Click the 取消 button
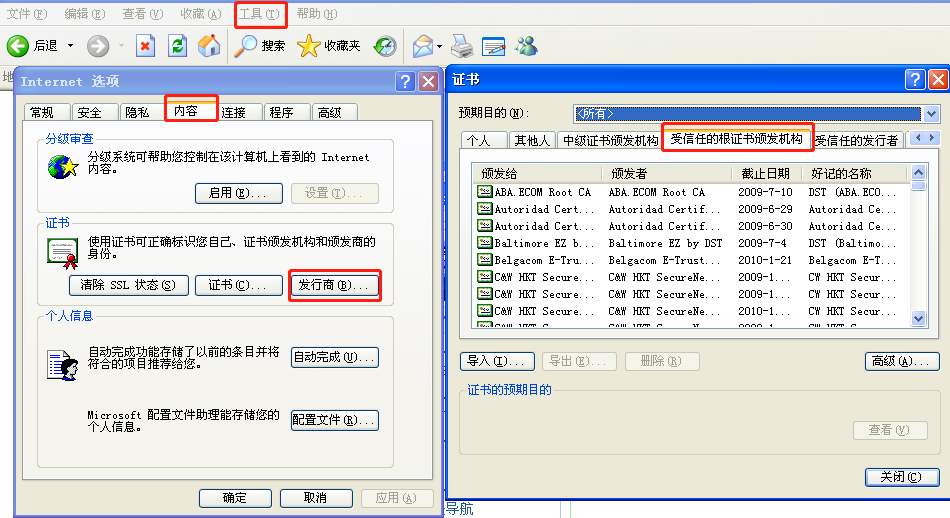This screenshot has width=950, height=518. click(316, 498)
